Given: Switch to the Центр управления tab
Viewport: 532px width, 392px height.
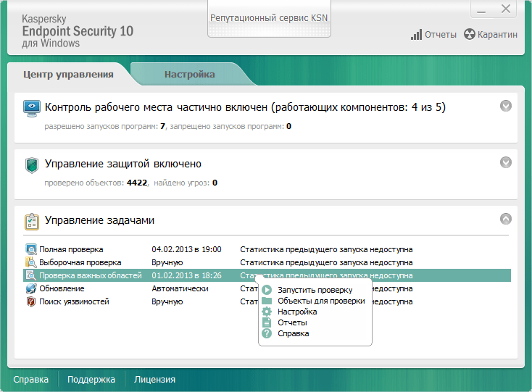Looking at the screenshot, I should click(68, 74).
